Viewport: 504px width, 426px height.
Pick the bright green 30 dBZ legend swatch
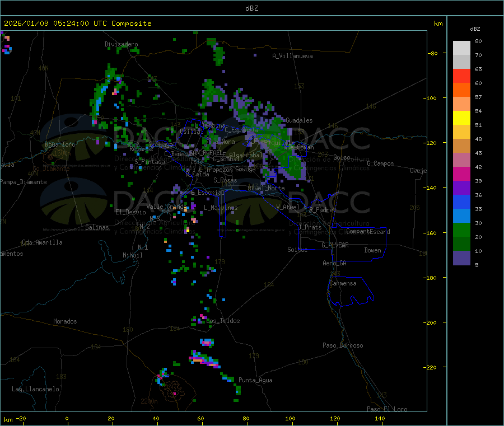pos(461,230)
